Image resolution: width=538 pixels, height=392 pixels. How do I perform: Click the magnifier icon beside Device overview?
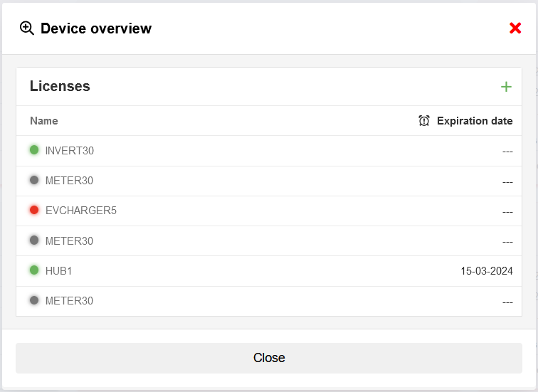coord(27,28)
